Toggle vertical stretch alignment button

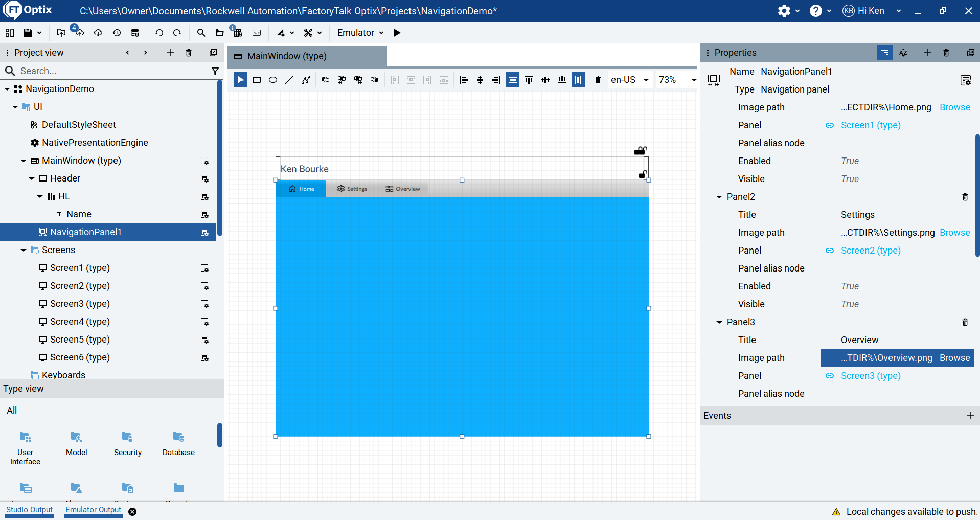[x=578, y=80]
